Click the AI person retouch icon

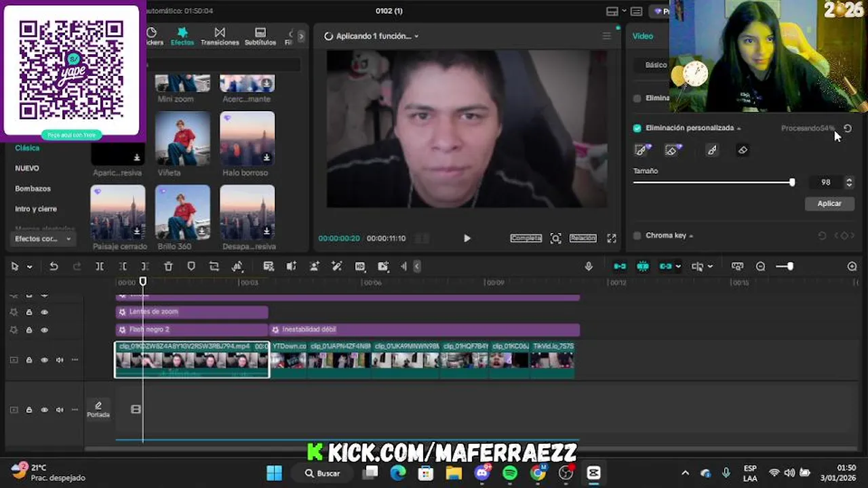[315, 266]
